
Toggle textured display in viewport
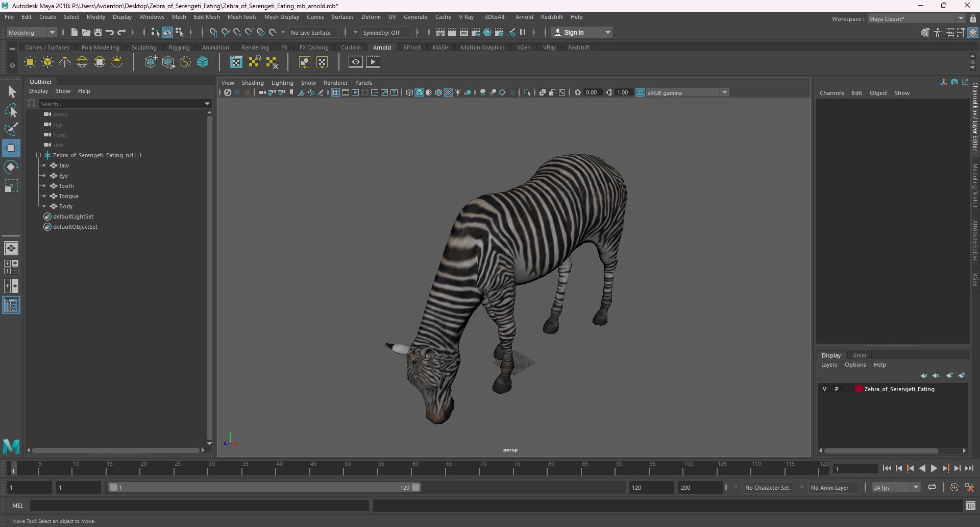tap(448, 92)
